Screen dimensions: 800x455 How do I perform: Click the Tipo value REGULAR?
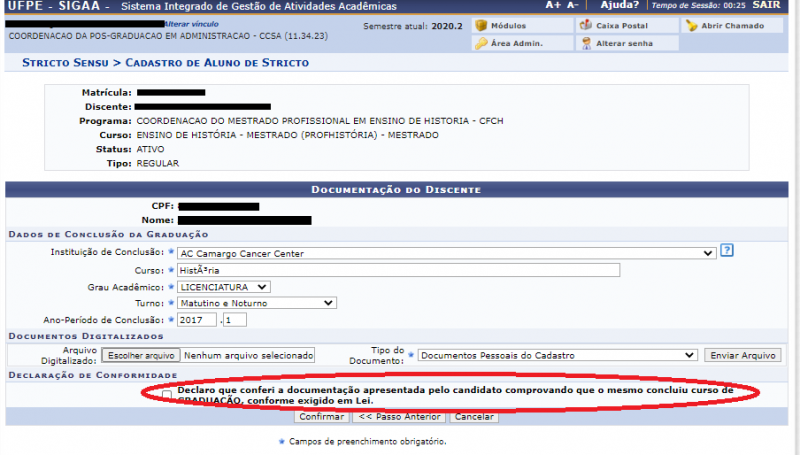[x=158, y=164]
